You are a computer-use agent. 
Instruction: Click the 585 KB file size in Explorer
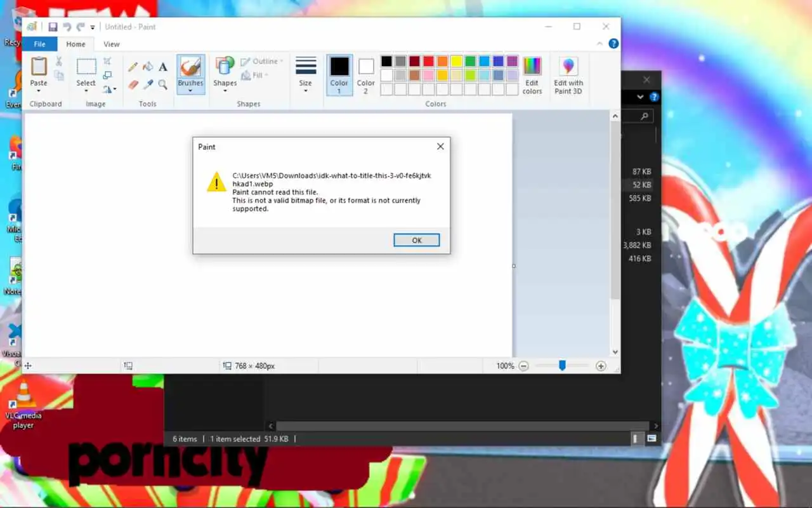[640, 198]
